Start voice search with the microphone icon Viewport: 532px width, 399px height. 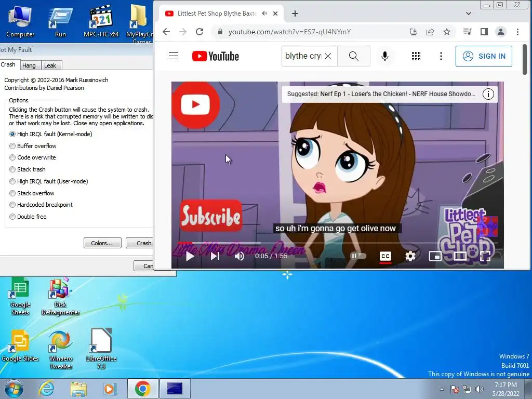(385, 56)
